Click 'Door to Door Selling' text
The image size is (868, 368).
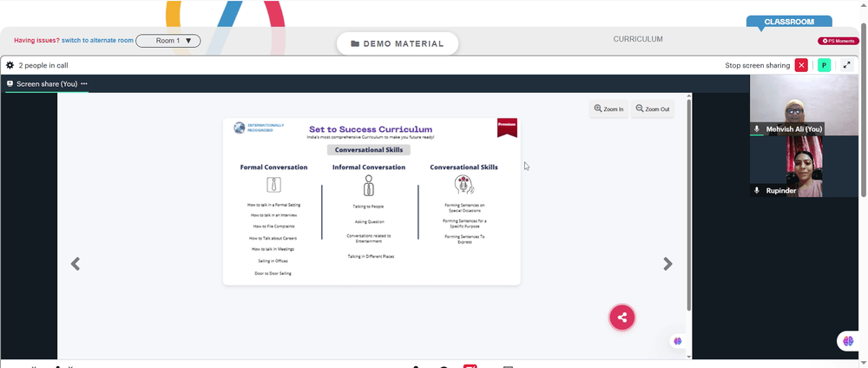tap(273, 273)
